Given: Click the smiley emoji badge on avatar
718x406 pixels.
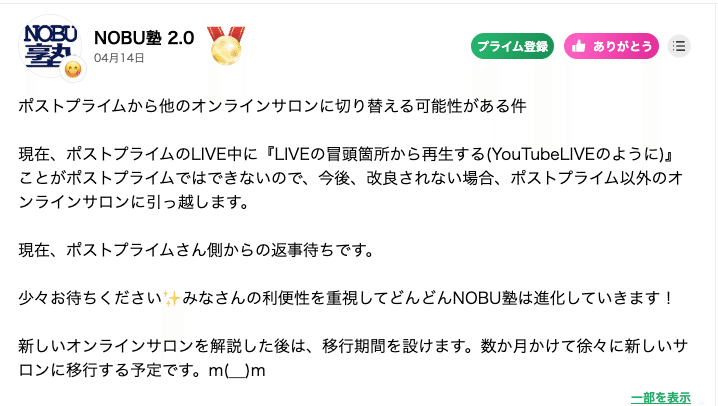Looking at the screenshot, I should click(73, 70).
